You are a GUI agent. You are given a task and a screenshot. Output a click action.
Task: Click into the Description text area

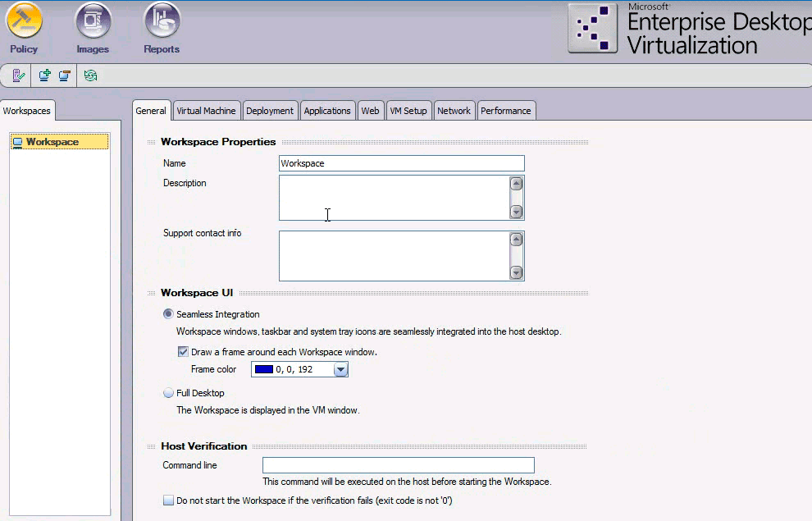(x=395, y=198)
